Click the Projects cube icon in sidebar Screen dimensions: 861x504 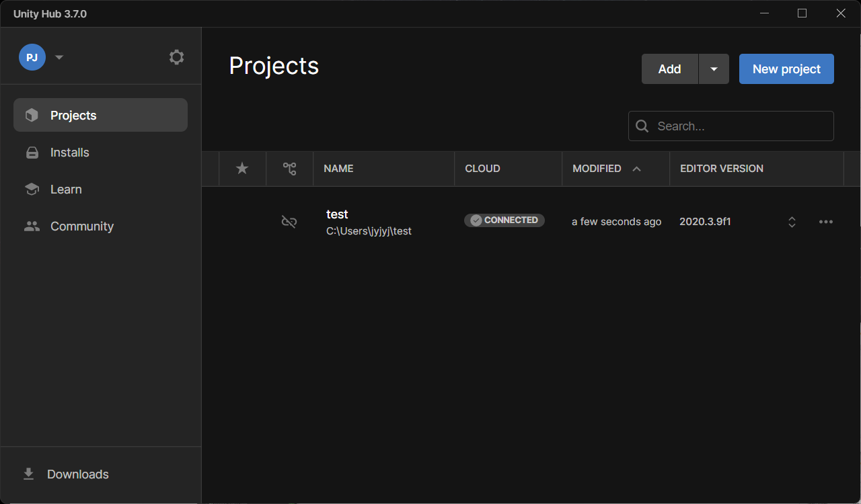tap(32, 116)
